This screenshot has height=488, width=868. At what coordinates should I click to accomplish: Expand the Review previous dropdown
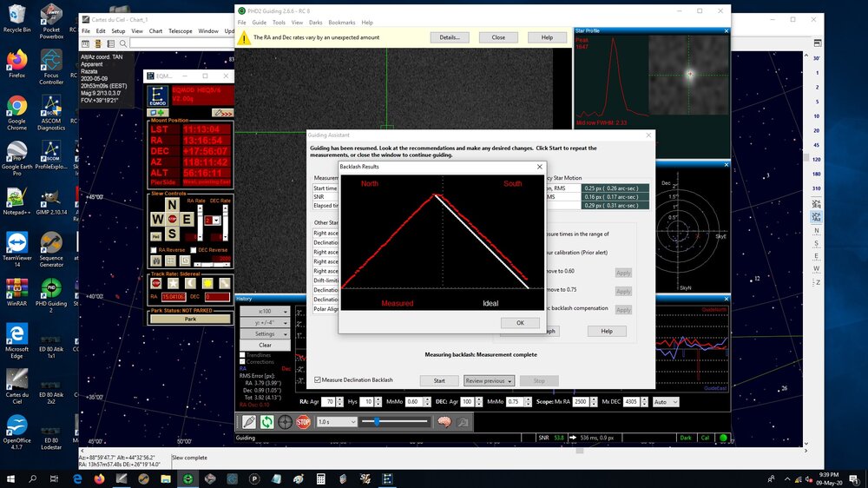click(489, 380)
